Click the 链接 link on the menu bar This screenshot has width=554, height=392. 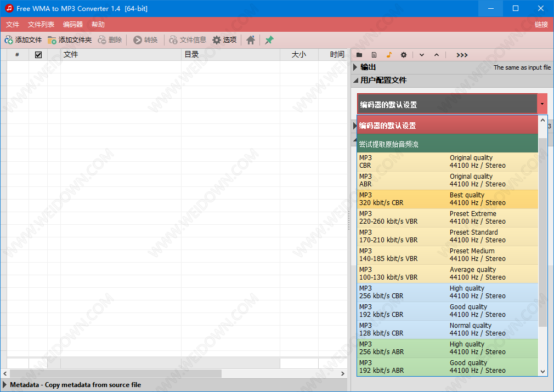click(x=541, y=24)
